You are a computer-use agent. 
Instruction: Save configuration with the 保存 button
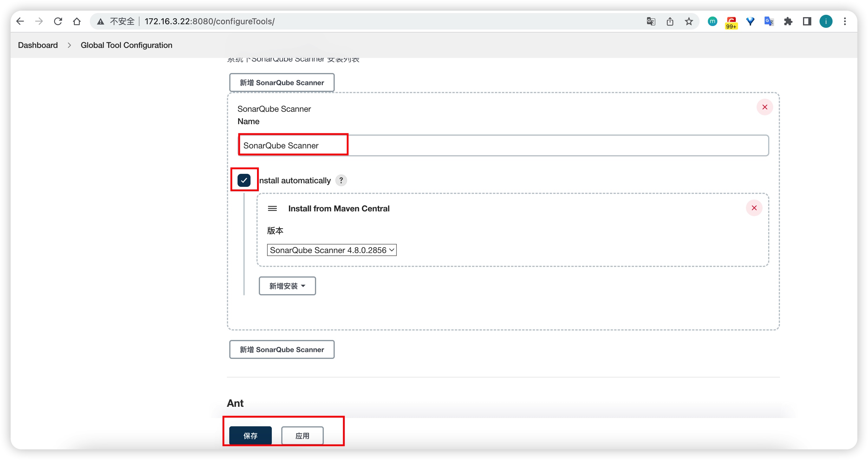point(250,435)
